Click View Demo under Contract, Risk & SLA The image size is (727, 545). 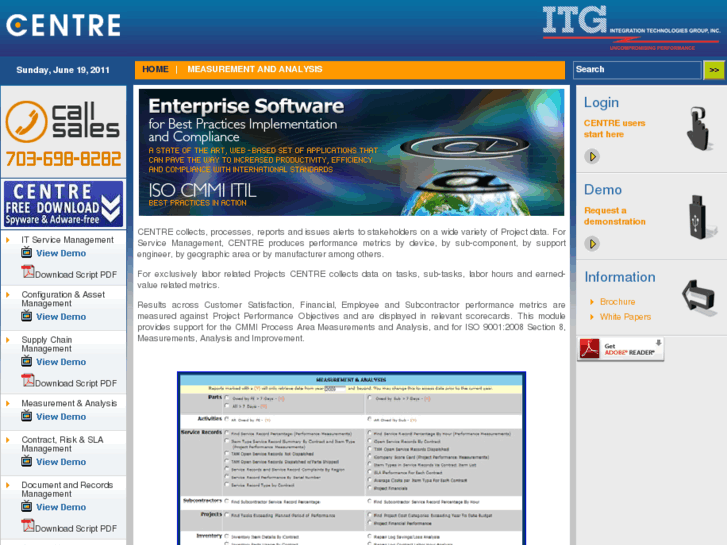61,462
